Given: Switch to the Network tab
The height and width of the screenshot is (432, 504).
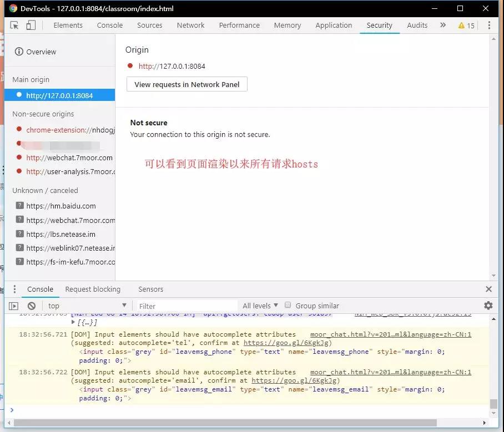Looking at the screenshot, I should tap(190, 26).
